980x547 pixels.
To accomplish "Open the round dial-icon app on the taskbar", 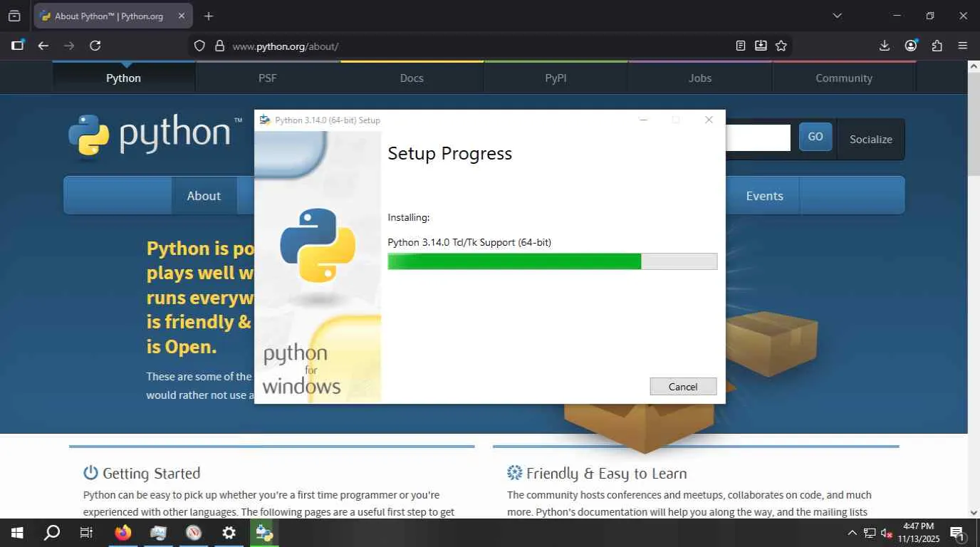I will tap(194, 533).
